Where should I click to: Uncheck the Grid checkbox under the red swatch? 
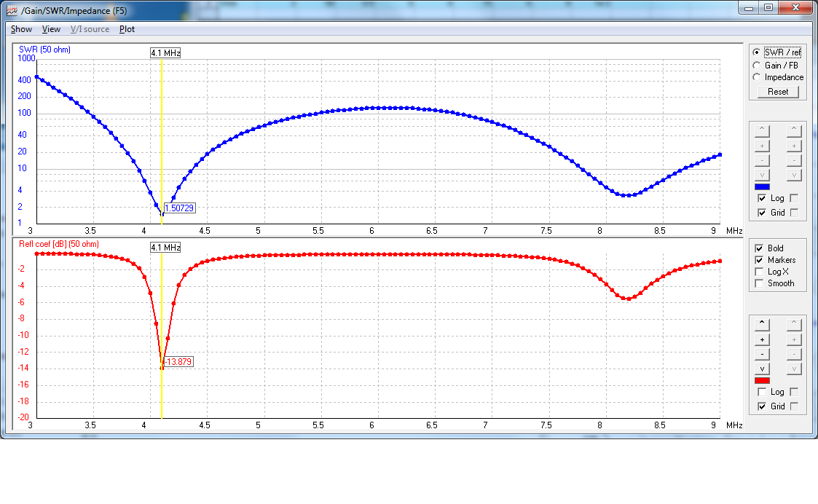point(762,406)
